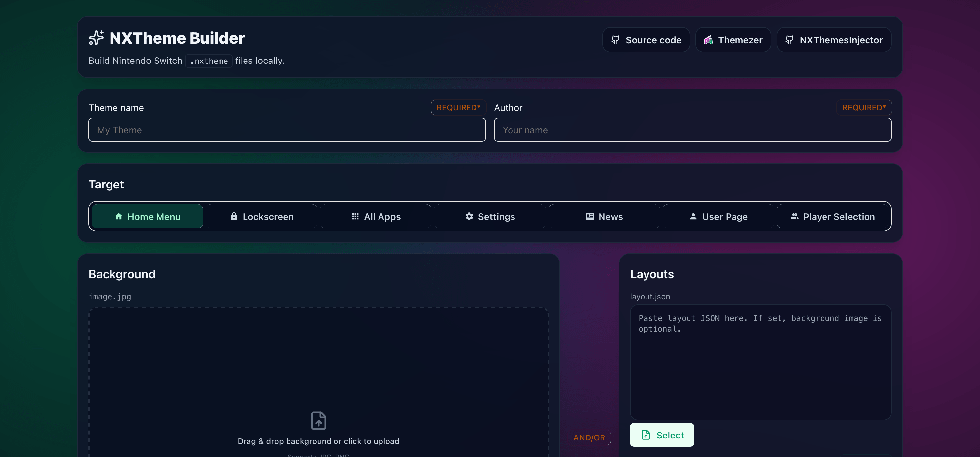Click the GitHub icon beside Source code
The image size is (980, 457).
pos(615,40)
